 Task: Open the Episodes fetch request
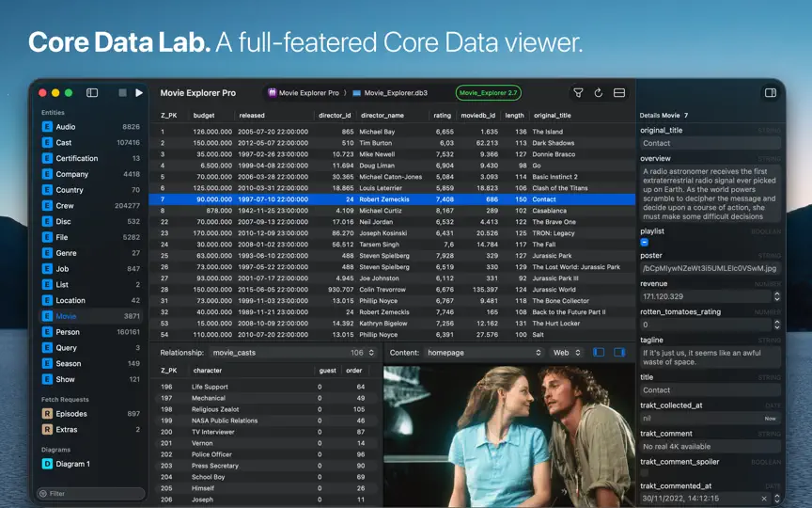90,414
